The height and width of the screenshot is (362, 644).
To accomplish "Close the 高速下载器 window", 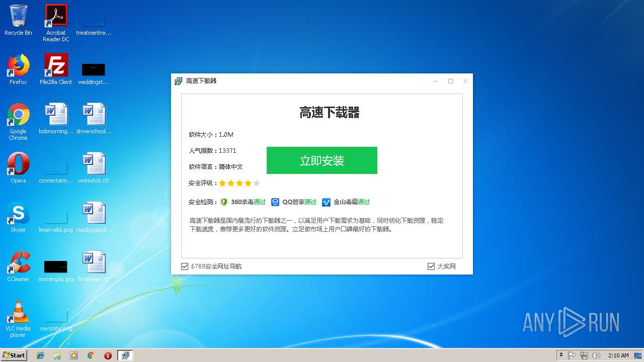I will click(465, 81).
